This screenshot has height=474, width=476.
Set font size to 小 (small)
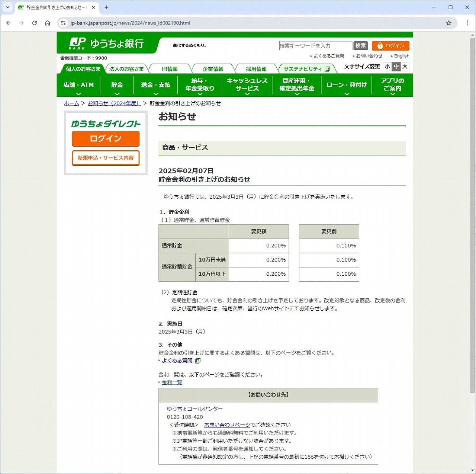(x=387, y=67)
